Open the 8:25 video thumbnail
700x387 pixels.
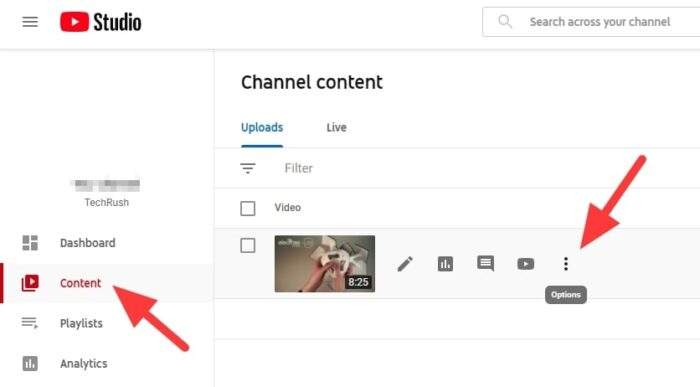[325, 264]
